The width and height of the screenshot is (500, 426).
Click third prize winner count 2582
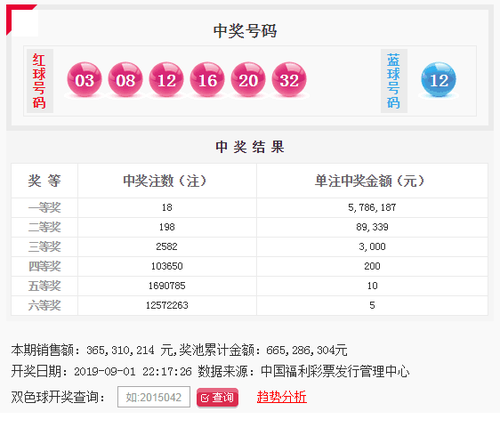[167, 247]
